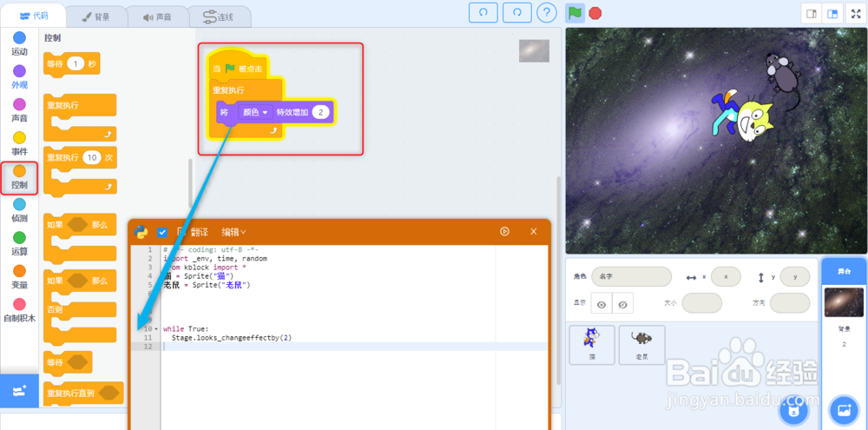
Task: Click the 重复执行直到 repeat-until block
Action: click(x=83, y=394)
